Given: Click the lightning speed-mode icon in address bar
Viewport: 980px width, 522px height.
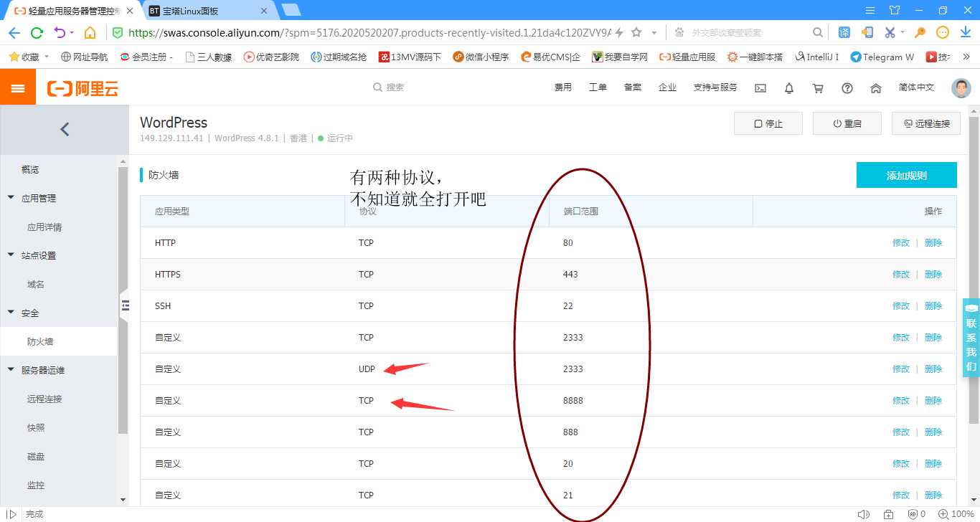Looking at the screenshot, I should click(x=619, y=33).
